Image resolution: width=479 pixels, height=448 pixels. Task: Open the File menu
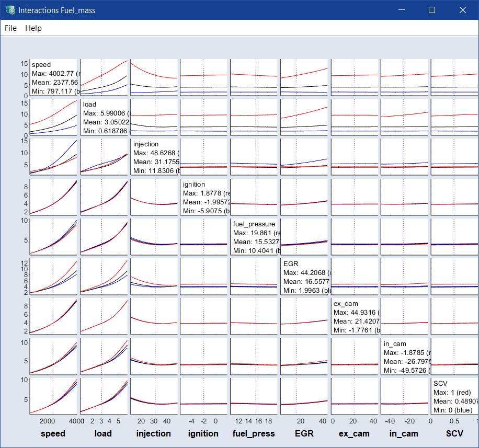pyautogui.click(x=10, y=28)
